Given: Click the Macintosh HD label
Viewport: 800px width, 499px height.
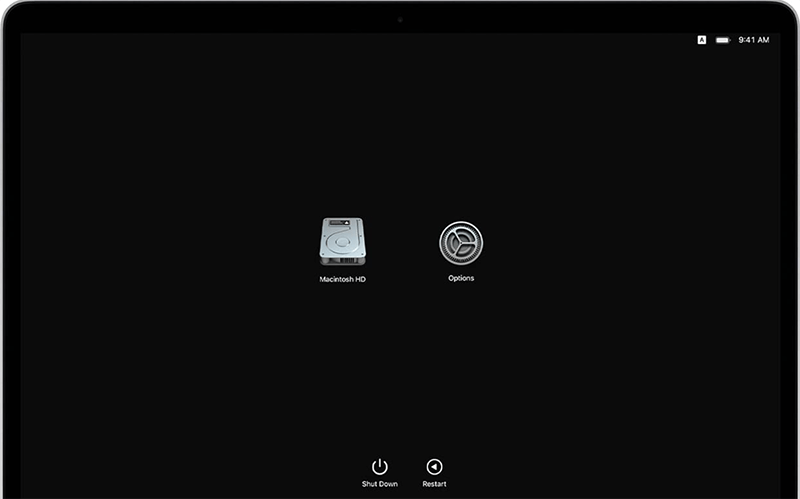Looking at the screenshot, I should coord(342,279).
